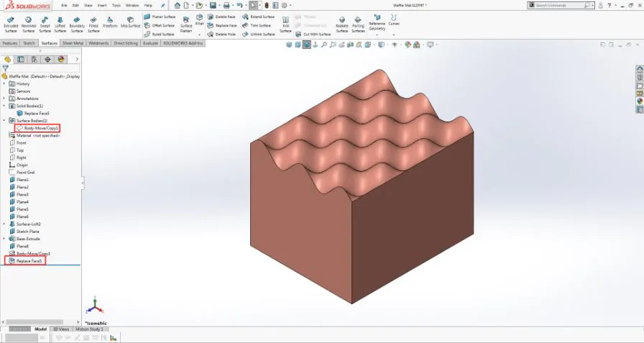
Task: Open the Evaluate tab
Action: click(x=150, y=43)
